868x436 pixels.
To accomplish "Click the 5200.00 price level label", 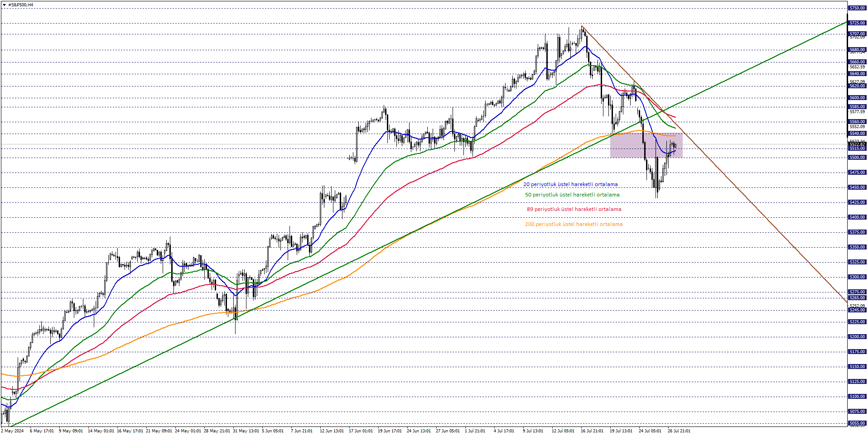I will point(857,337).
